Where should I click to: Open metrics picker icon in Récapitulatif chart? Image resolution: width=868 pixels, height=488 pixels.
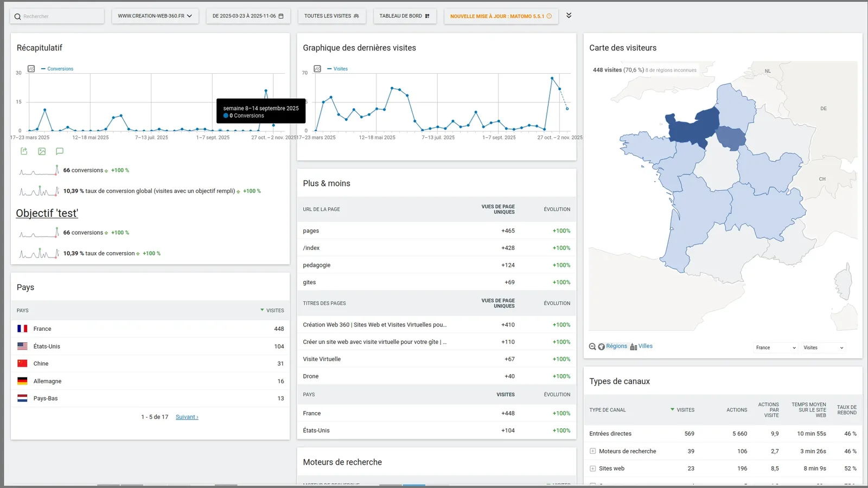coord(31,69)
